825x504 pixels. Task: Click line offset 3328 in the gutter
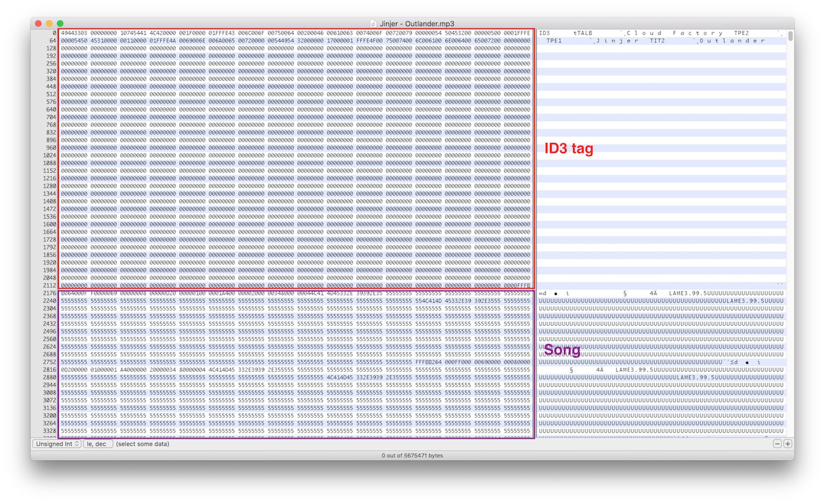(x=50, y=431)
